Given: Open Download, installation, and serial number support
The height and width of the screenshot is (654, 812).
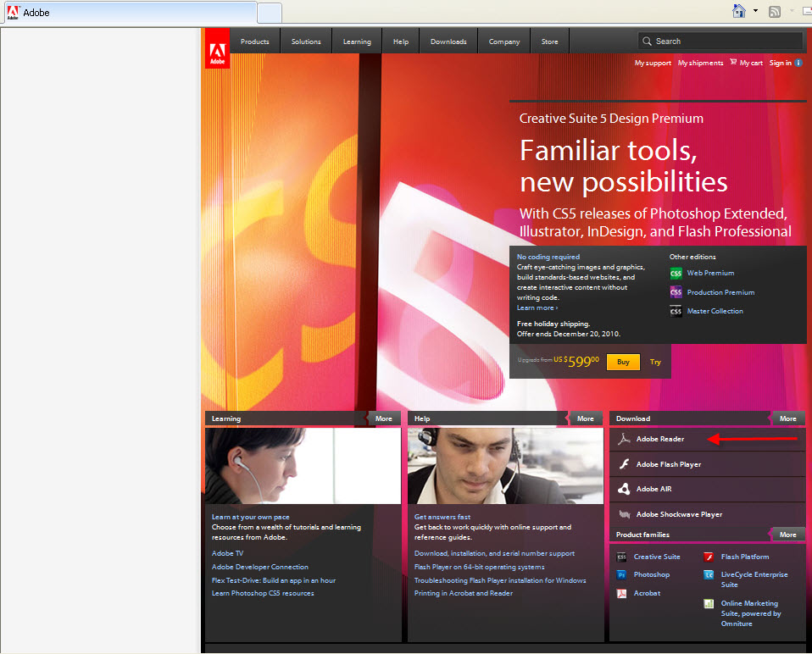Looking at the screenshot, I should click(494, 553).
